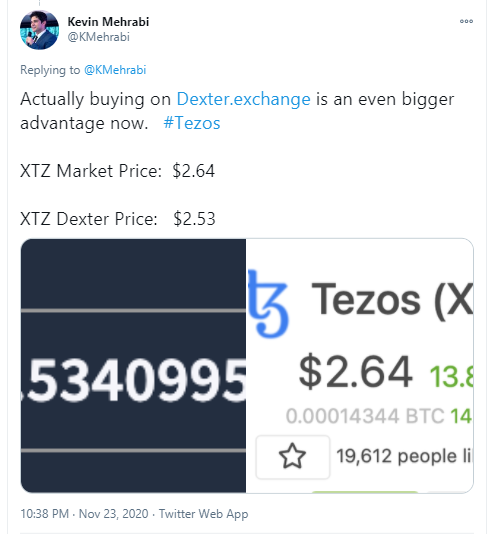This screenshot has height=534, width=494.
Task: Open the dark Dexter price image half
Action: [x=133, y=366]
